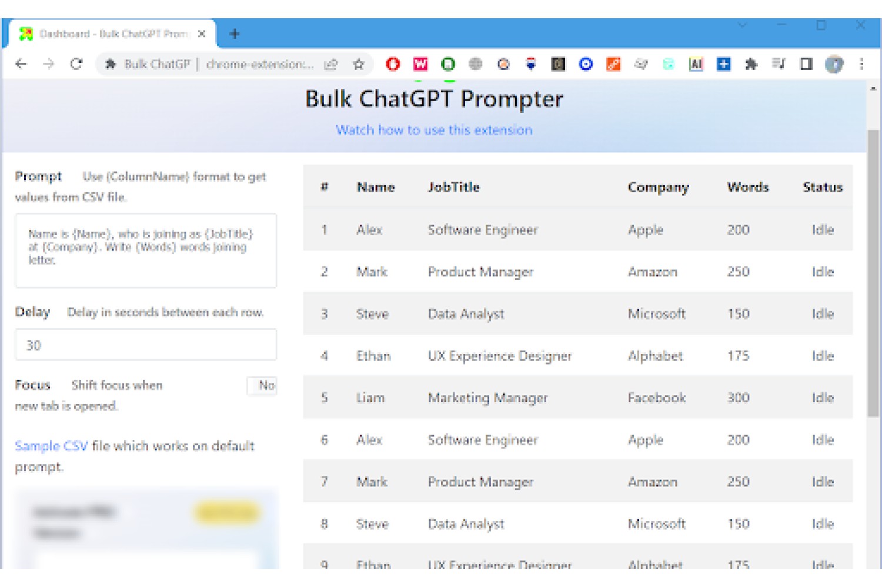This screenshot has width=882, height=588.
Task: Click Apple in row 1
Action: tap(646, 230)
